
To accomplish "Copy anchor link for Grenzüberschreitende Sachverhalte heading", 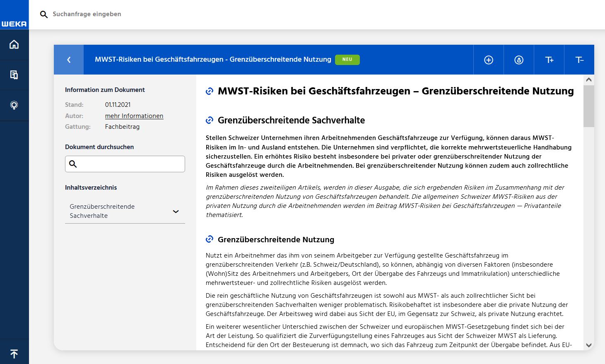I will click(x=210, y=121).
